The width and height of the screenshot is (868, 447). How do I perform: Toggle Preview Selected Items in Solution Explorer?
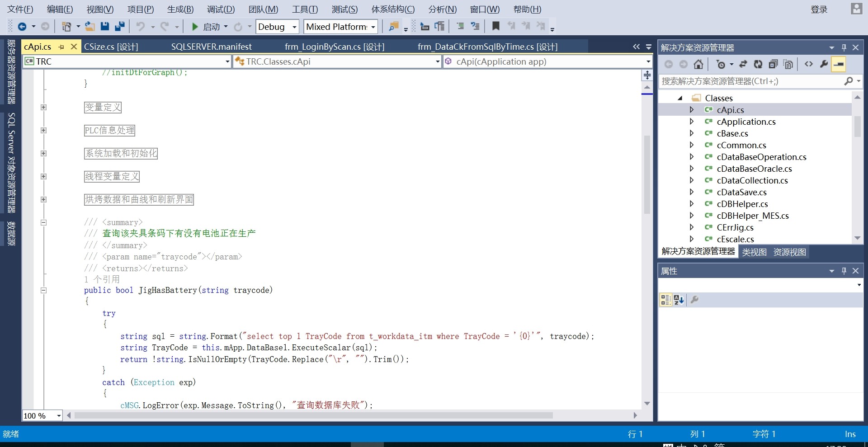tap(839, 64)
